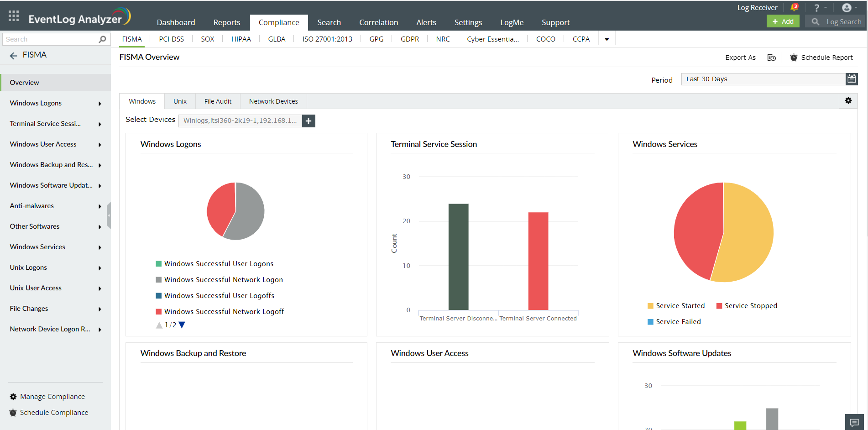Open the export history icon next to Export As

click(771, 58)
